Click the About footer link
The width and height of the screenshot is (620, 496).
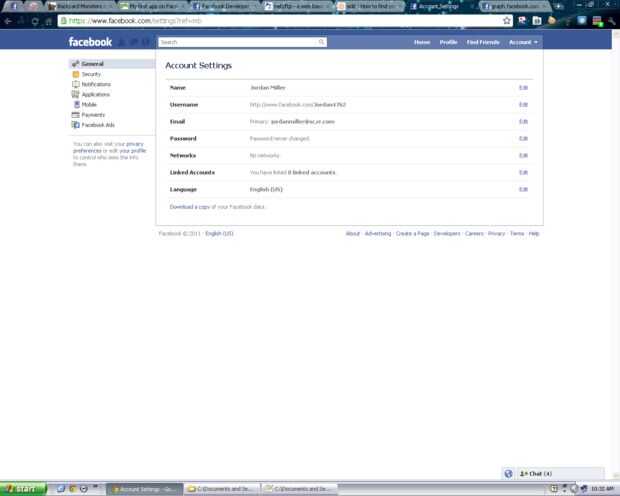[x=352, y=234]
